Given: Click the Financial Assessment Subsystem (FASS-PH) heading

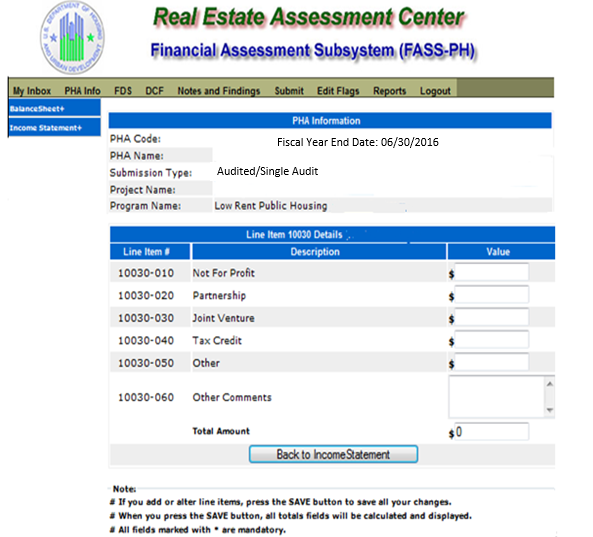Looking at the screenshot, I should pos(313,51).
